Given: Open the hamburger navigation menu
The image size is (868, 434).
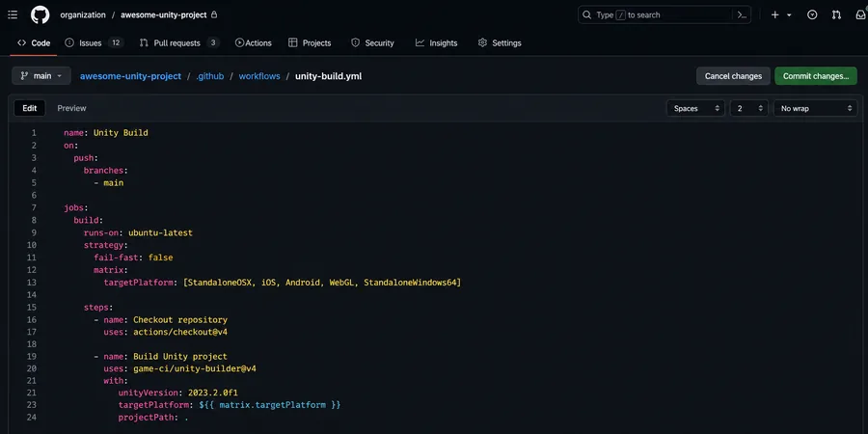Looking at the screenshot, I should [13, 14].
